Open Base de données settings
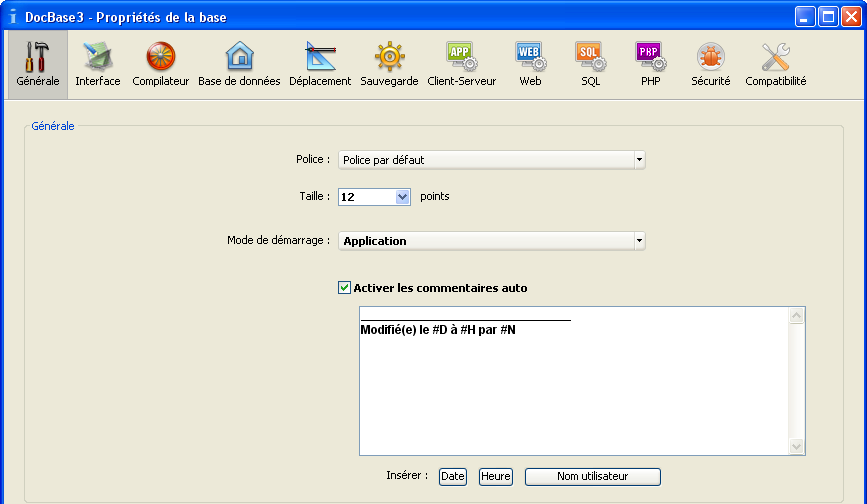 [239, 64]
